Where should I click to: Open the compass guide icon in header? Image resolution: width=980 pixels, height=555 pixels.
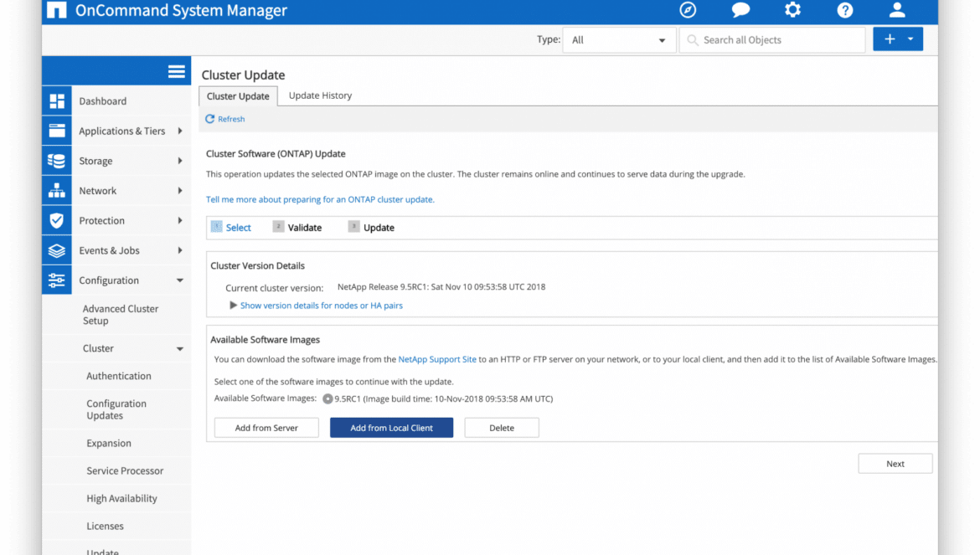(688, 10)
